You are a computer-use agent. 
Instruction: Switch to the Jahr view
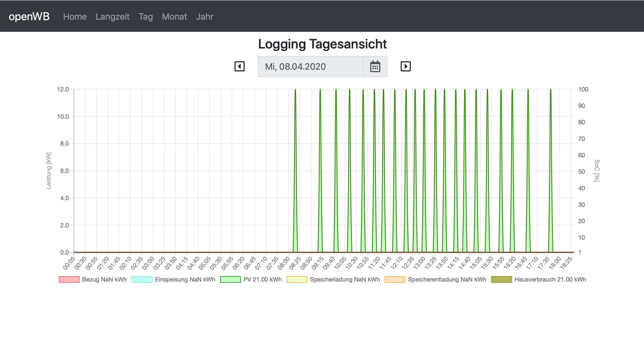pyautogui.click(x=204, y=17)
